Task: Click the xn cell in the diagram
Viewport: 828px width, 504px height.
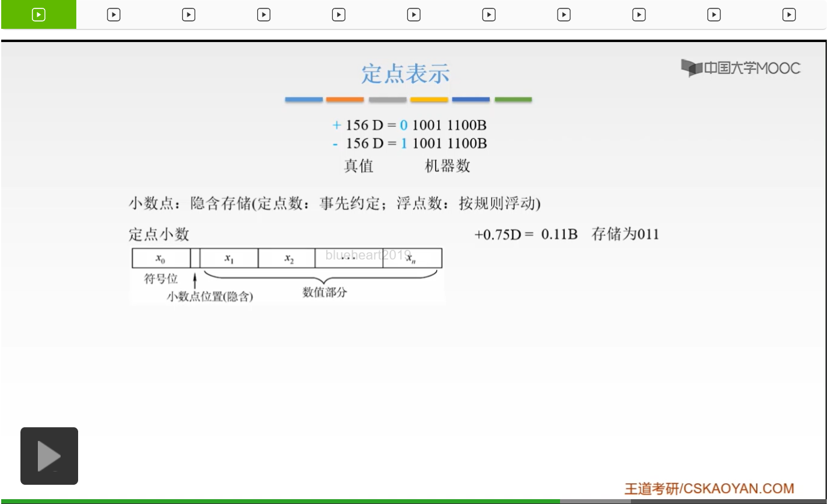Action: pos(412,258)
